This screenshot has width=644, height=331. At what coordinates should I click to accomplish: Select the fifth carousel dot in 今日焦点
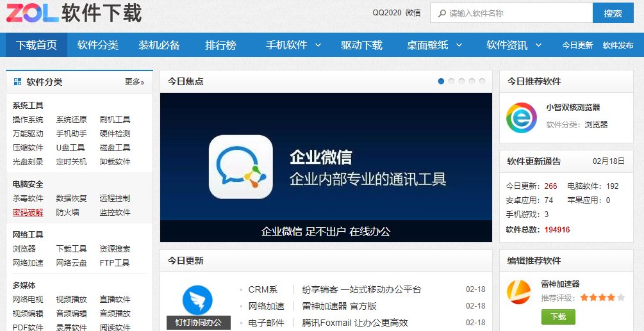(x=482, y=81)
